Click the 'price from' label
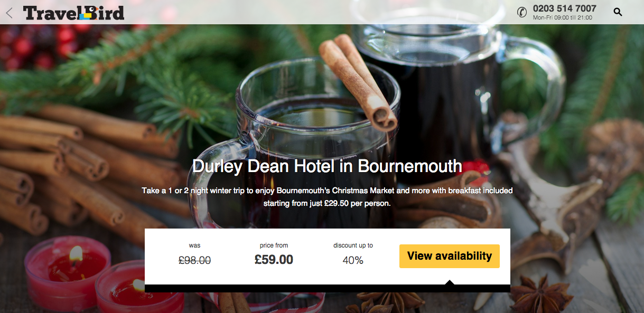 (274, 245)
